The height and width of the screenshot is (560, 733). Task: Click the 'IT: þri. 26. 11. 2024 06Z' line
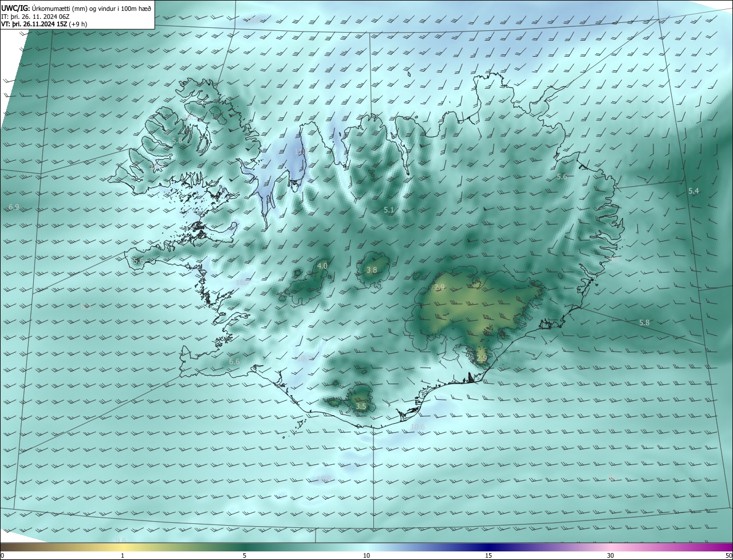tap(37, 17)
